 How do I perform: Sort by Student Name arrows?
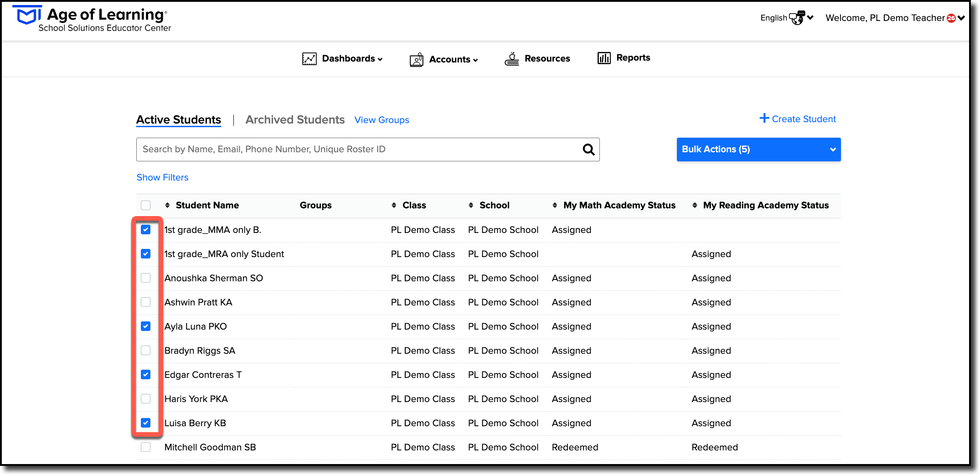pos(167,205)
